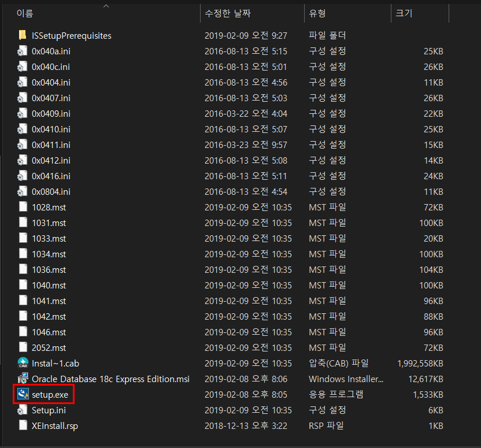Select the Instal~1.cab file name
Image resolution: width=481 pixels, height=448 pixels.
coord(55,364)
